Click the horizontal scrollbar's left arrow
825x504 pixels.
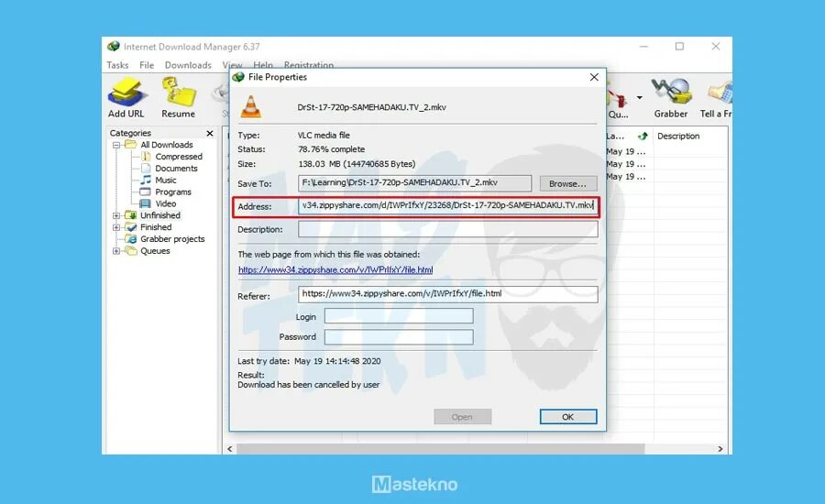tap(230, 449)
